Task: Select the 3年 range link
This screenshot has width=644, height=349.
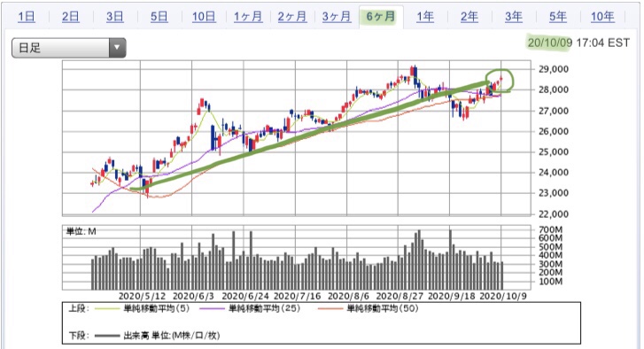Action: coord(514,17)
